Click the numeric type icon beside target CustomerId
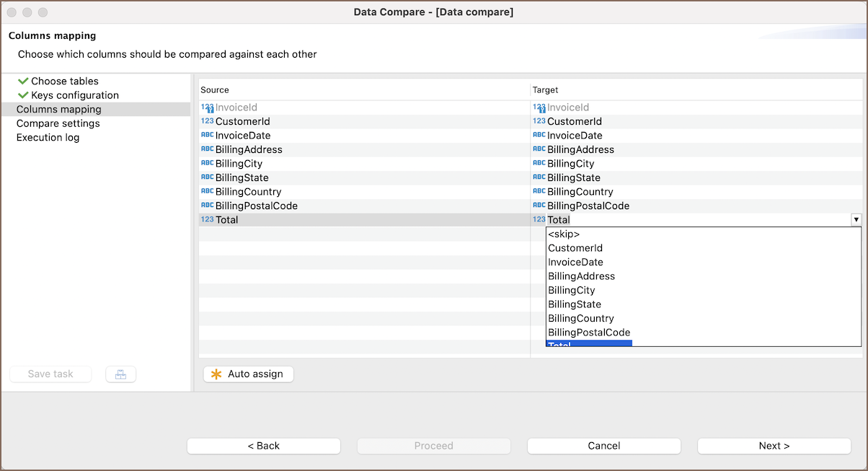868x471 pixels. [539, 121]
